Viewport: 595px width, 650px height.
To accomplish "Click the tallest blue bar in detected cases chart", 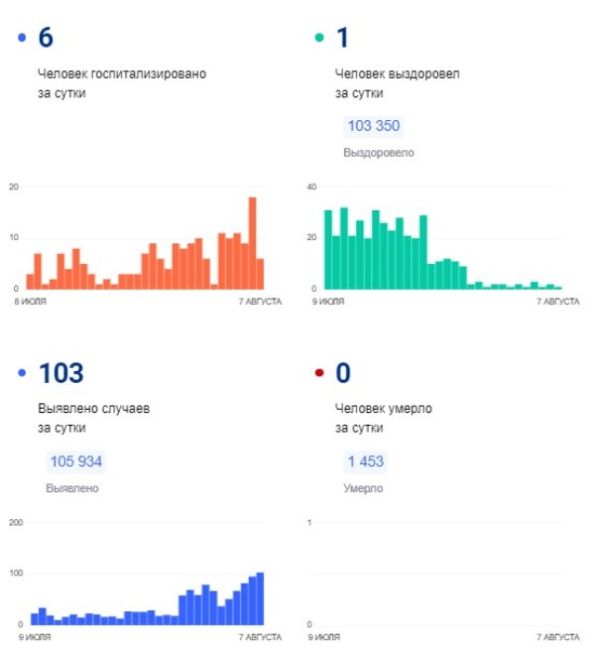I will (260, 599).
